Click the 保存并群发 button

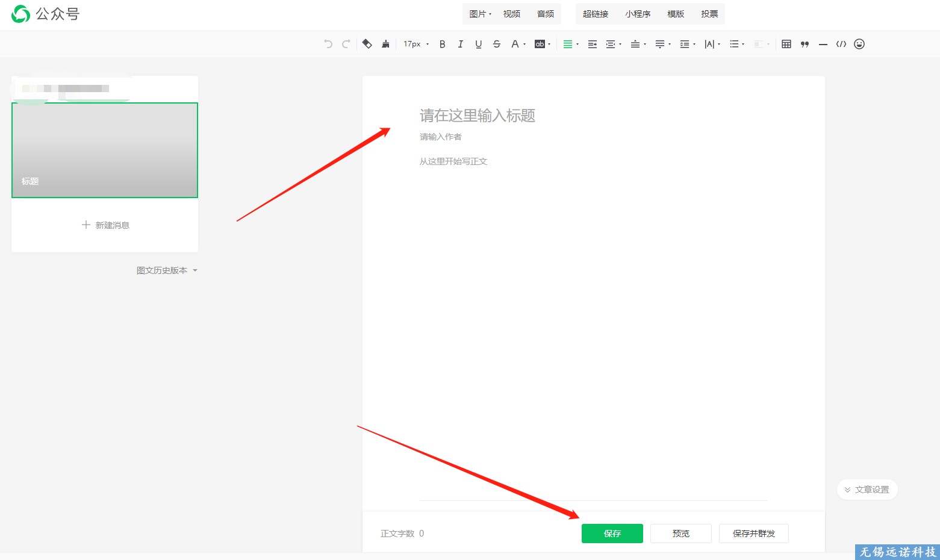coord(754,534)
